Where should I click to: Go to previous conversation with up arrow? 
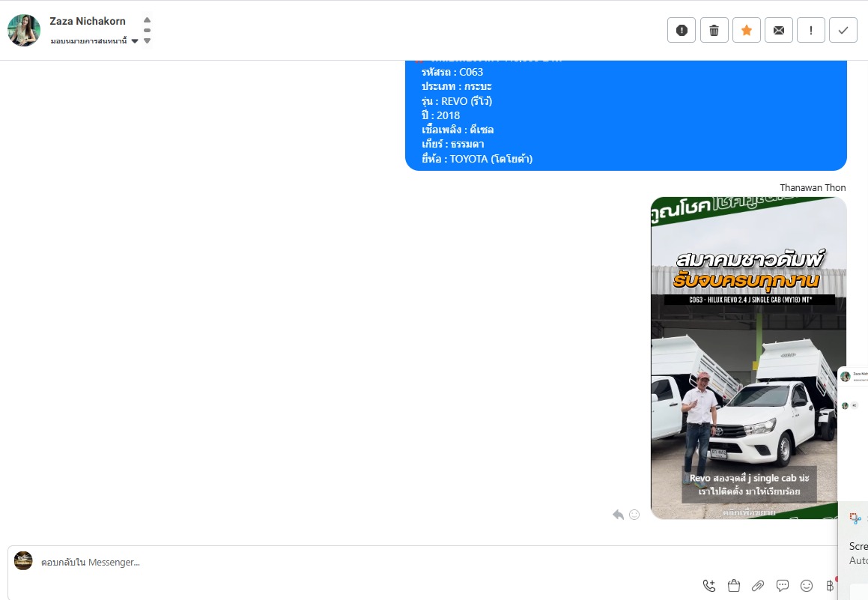coord(148,20)
